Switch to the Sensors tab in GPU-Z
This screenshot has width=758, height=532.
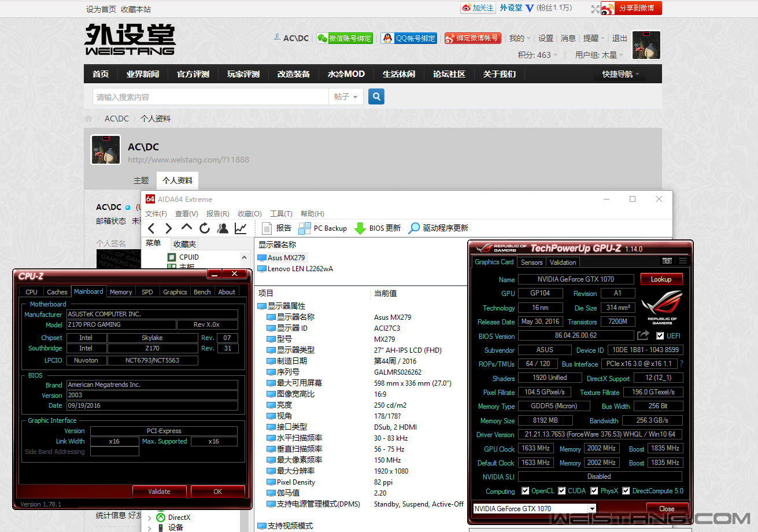coord(532,263)
